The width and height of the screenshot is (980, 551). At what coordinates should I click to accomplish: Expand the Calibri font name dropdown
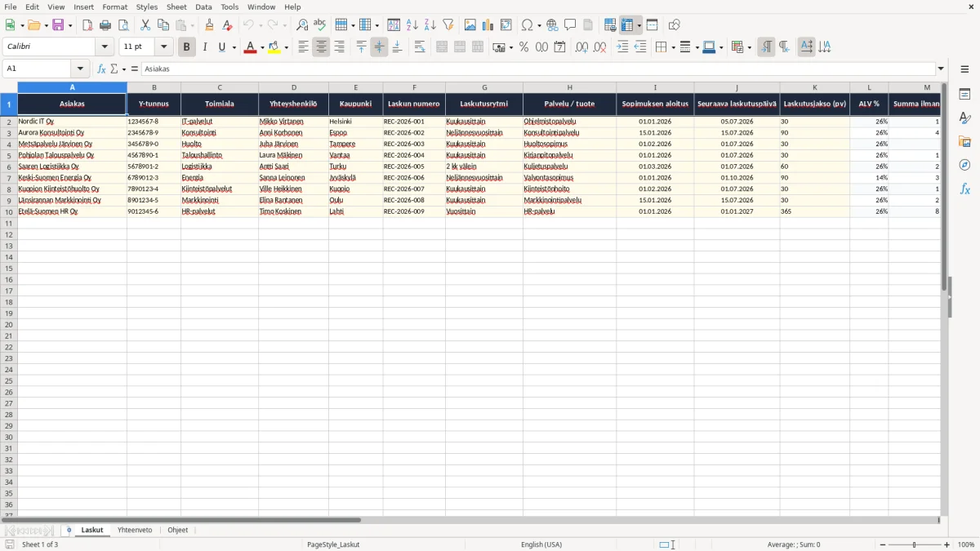coord(105,47)
